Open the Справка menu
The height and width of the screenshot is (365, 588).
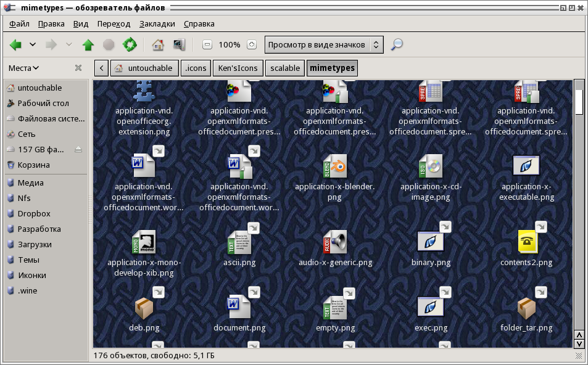click(x=199, y=24)
